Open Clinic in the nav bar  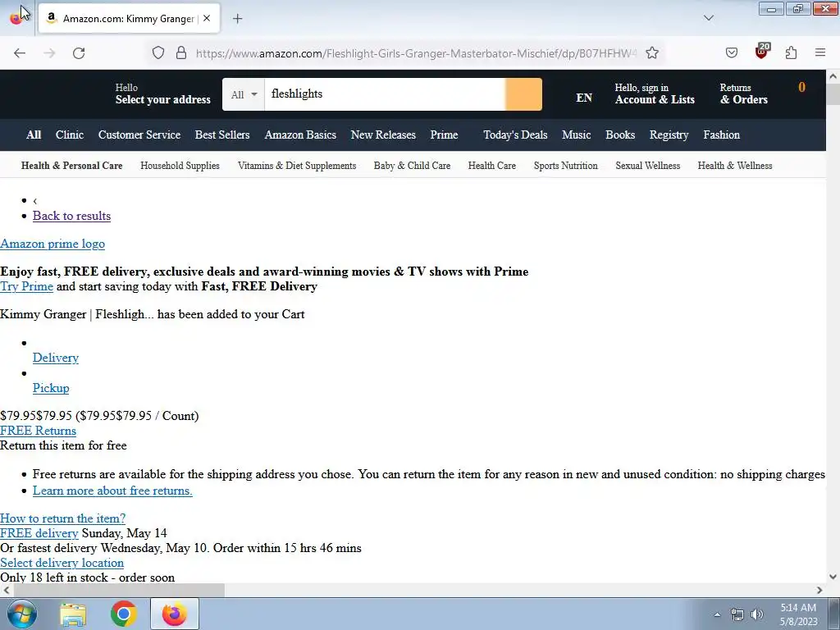(x=70, y=135)
